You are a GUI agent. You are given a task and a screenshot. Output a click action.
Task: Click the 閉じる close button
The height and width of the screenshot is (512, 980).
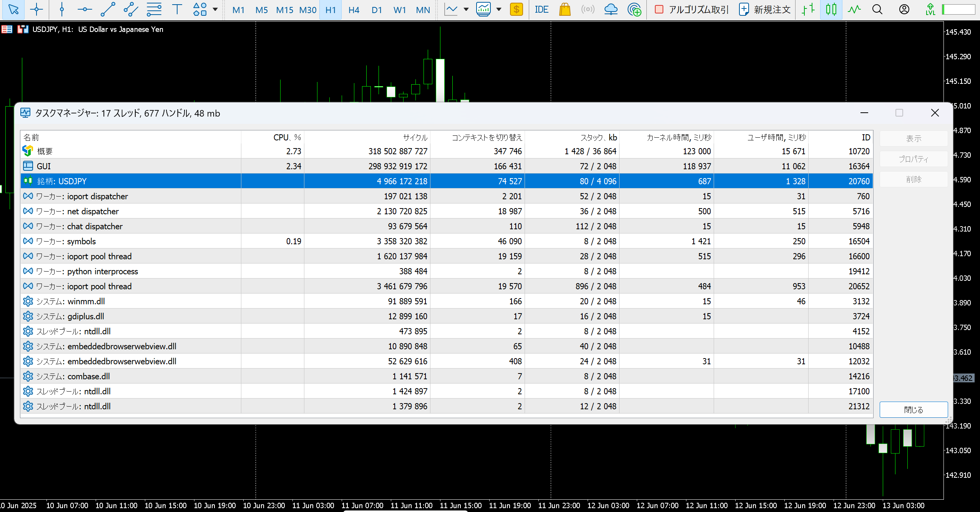pos(913,410)
